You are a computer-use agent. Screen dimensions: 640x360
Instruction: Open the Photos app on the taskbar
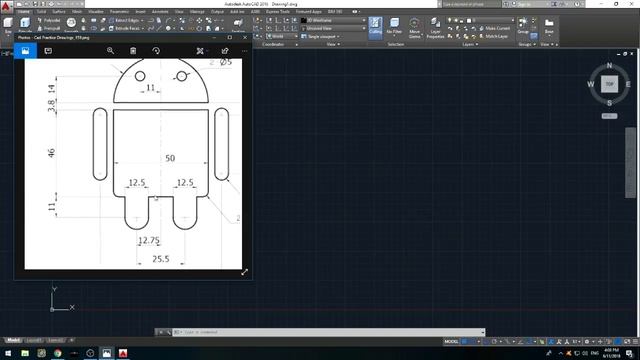point(107,353)
